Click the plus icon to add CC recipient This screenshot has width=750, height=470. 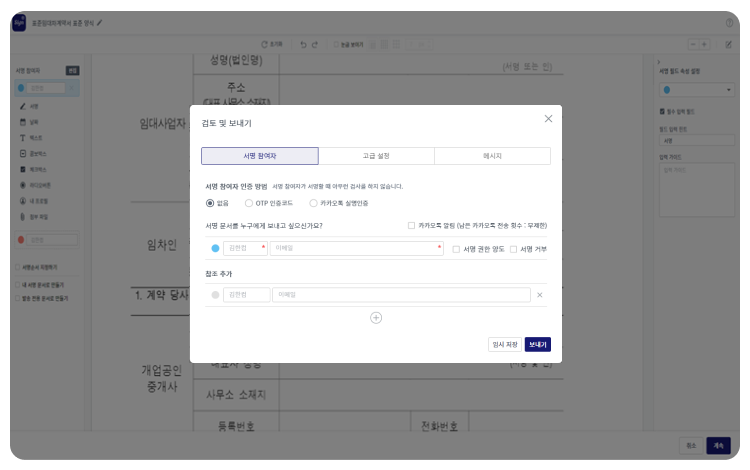[x=376, y=318]
